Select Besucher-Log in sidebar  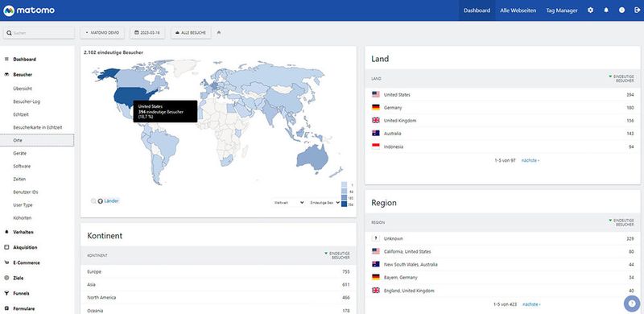click(27, 101)
